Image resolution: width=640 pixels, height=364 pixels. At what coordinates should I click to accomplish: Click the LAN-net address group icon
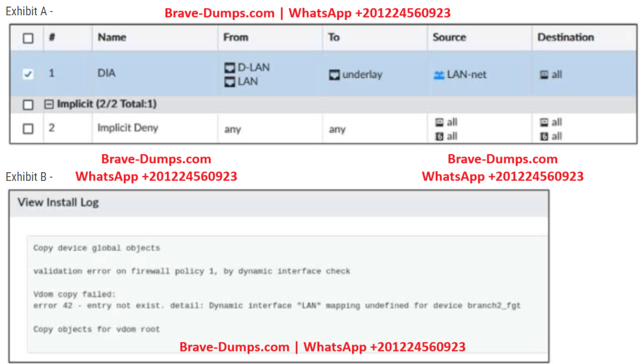[438, 75]
